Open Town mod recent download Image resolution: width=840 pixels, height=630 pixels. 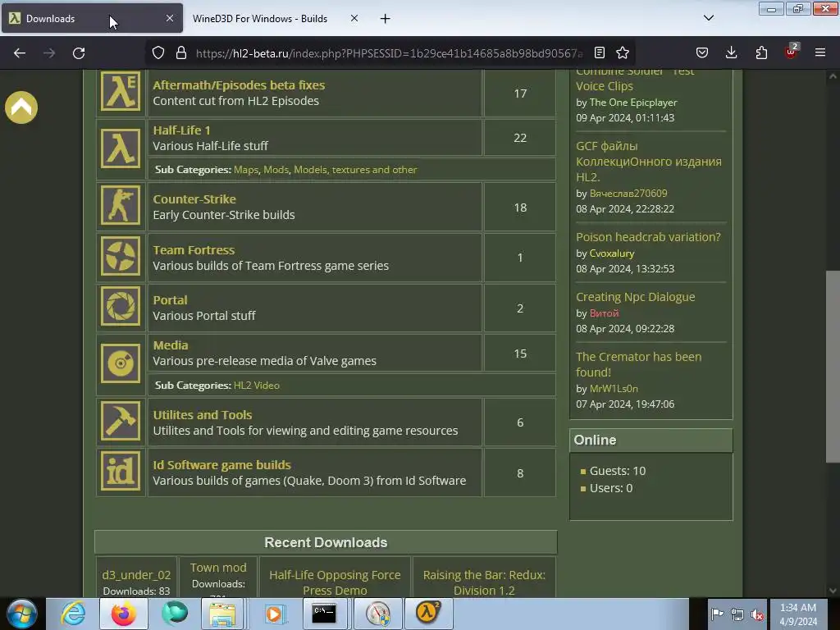pyautogui.click(x=218, y=568)
